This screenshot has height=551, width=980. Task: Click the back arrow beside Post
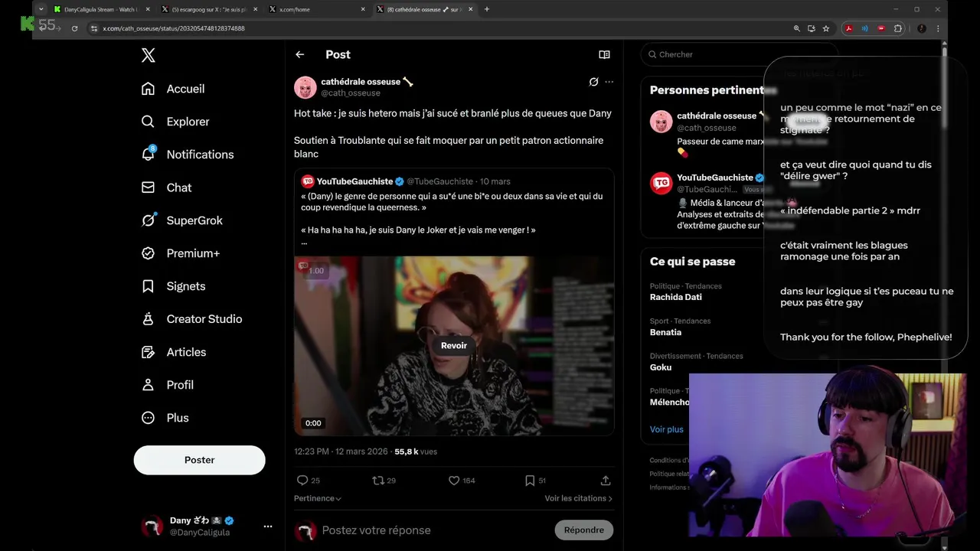pyautogui.click(x=300, y=54)
